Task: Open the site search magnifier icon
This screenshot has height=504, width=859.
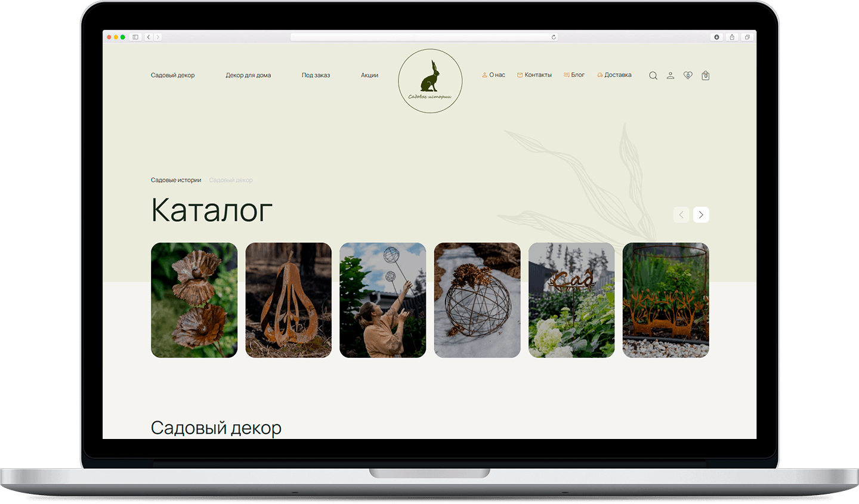Action: tap(653, 75)
